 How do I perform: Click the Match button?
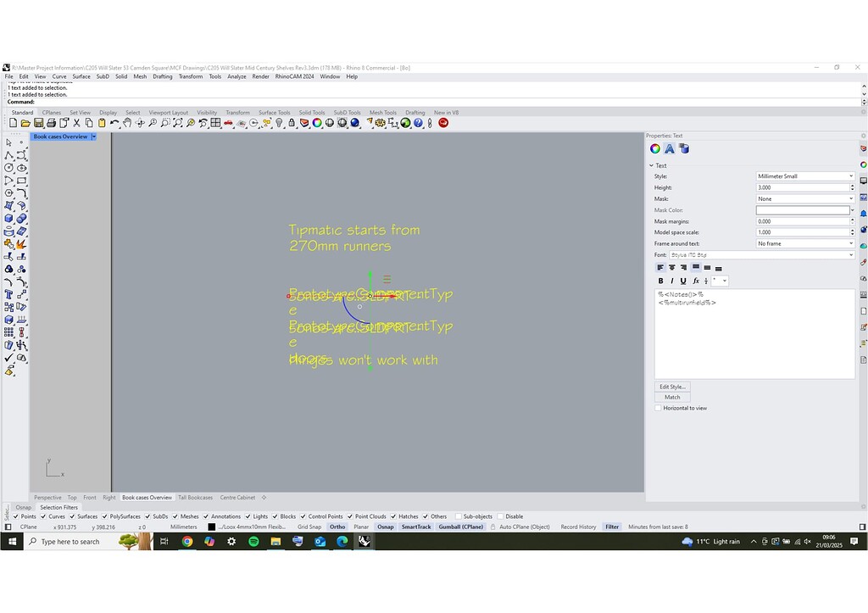[672, 396]
